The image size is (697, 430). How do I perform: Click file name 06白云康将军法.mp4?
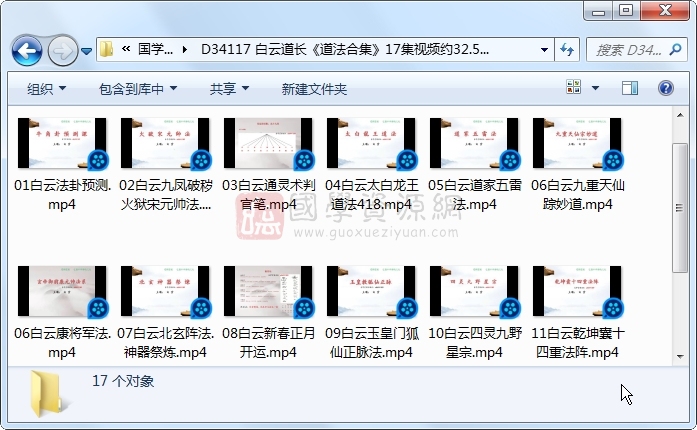pos(62,342)
